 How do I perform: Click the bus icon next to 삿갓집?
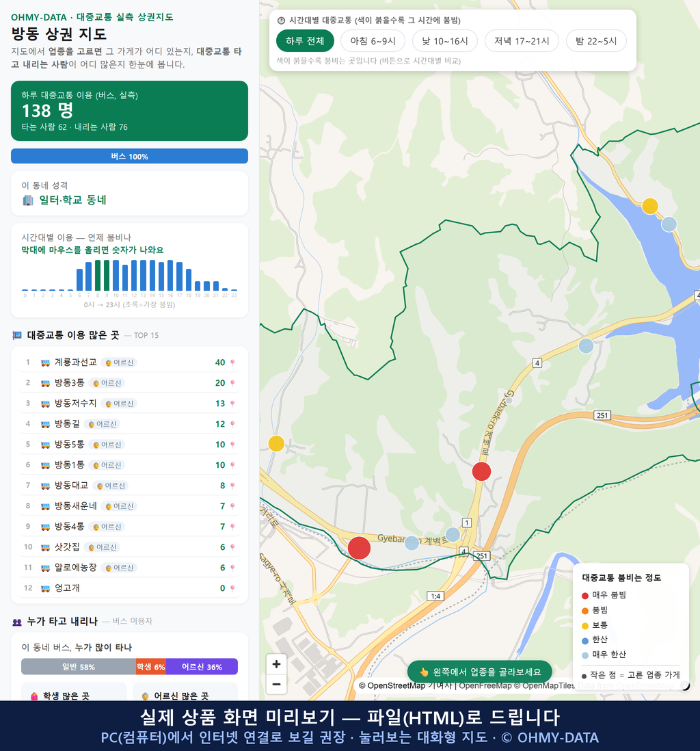pos(46,547)
